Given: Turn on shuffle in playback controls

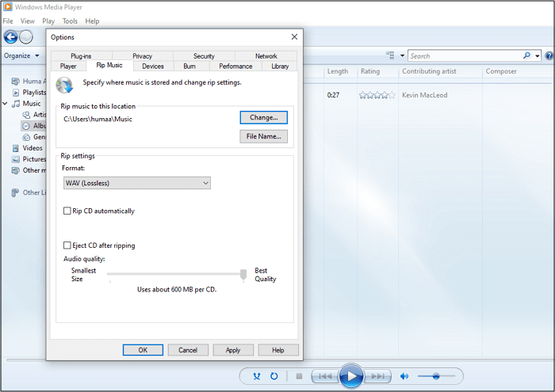Looking at the screenshot, I should (257, 376).
